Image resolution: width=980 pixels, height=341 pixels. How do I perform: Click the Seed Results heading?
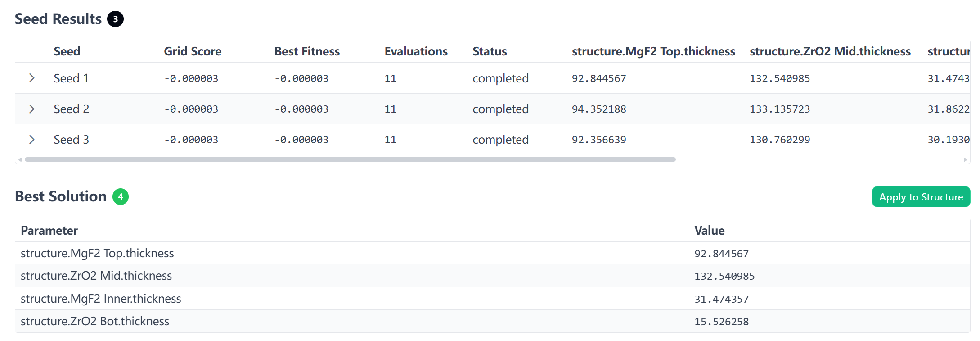coord(58,19)
